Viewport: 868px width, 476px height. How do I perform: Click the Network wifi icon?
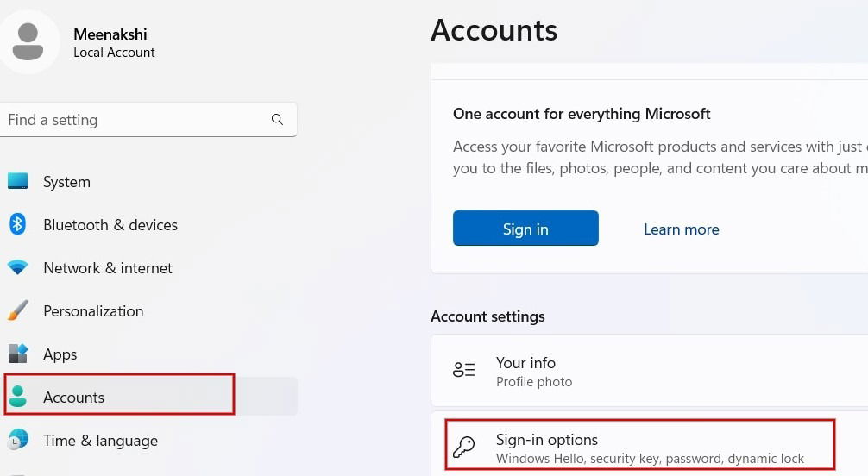[17, 267]
